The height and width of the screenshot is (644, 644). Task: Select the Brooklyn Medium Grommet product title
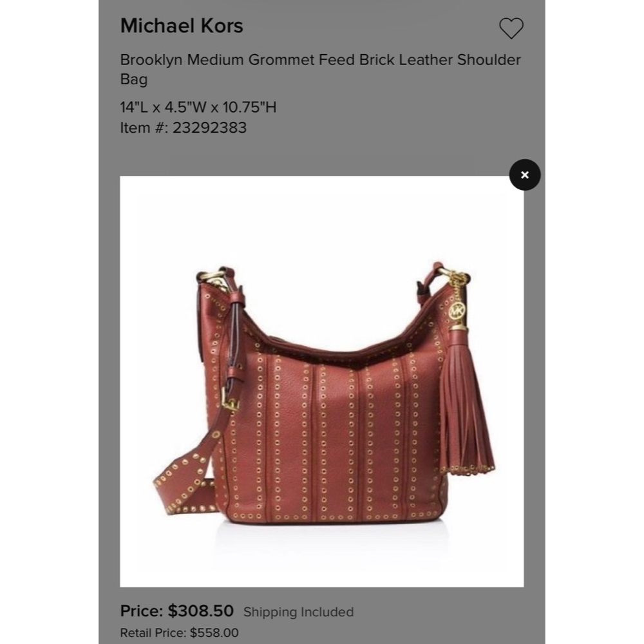(320, 69)
